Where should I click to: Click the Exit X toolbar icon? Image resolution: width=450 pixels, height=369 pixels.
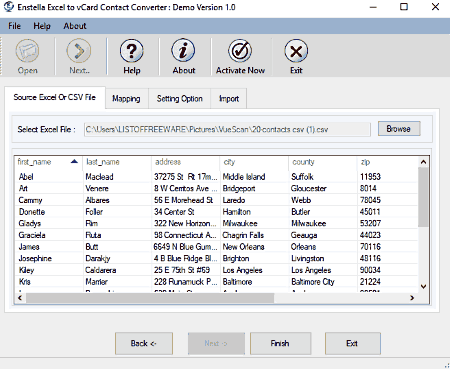[x=296, y=51]
